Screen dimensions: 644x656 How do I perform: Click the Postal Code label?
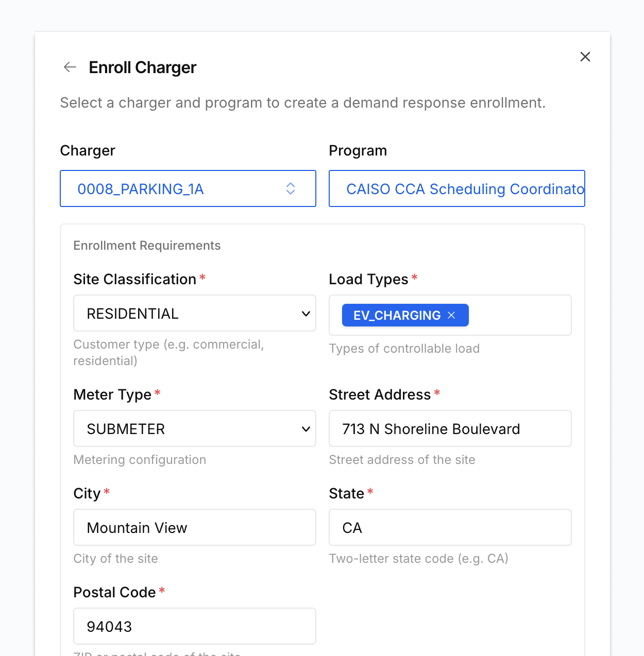click(x=114, y=592)
